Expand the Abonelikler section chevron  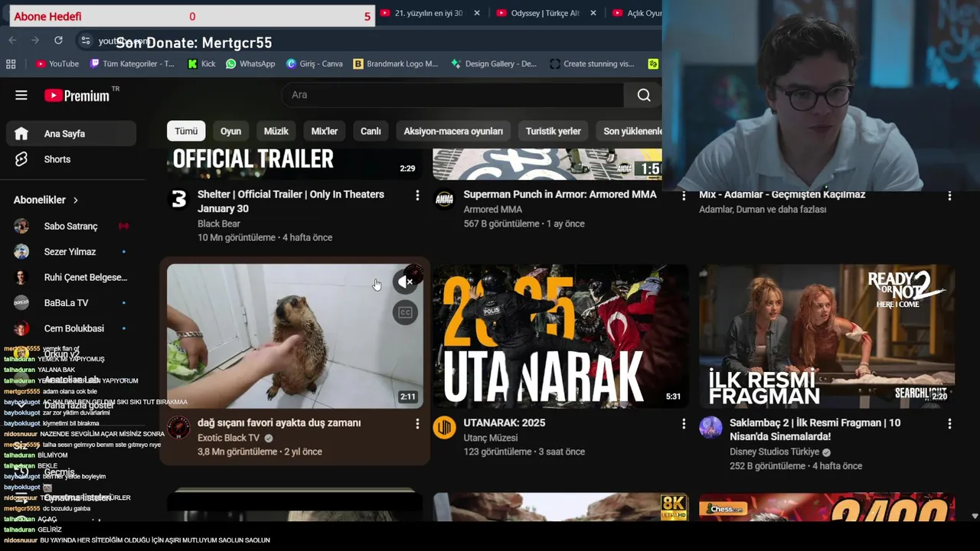(75, 200)
